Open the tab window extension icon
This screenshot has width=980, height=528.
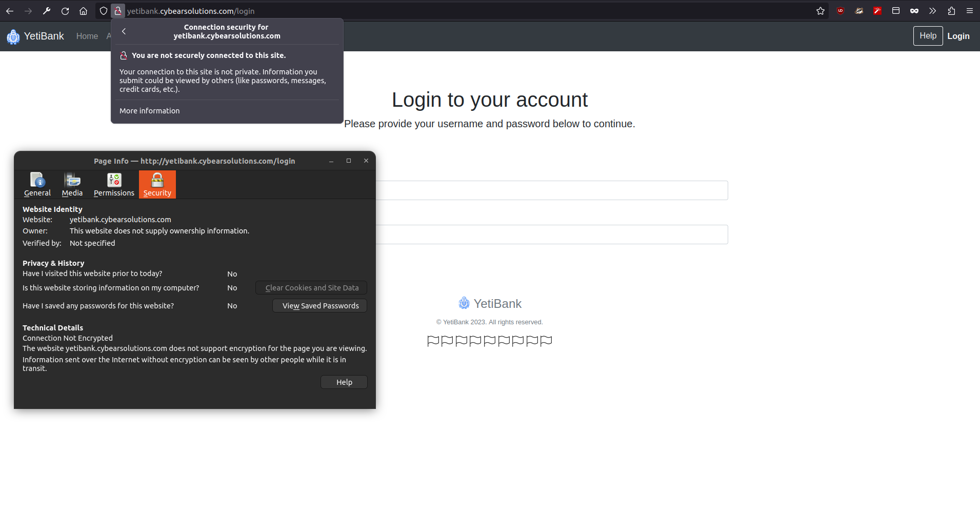tap(896, 11)
